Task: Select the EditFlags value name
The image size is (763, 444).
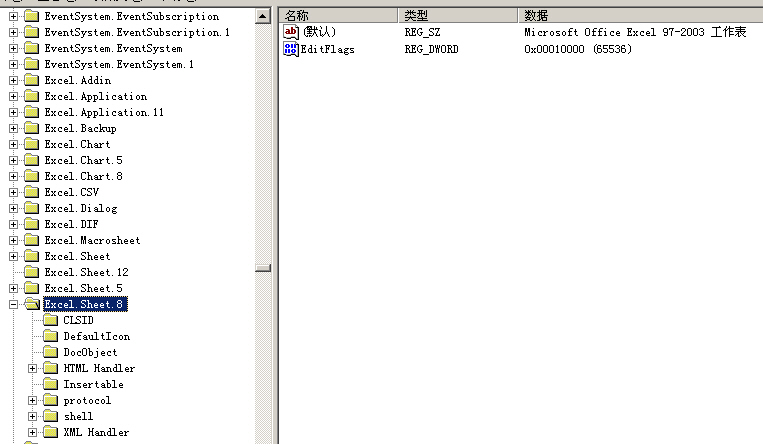Action: click(x=327, y=49)
